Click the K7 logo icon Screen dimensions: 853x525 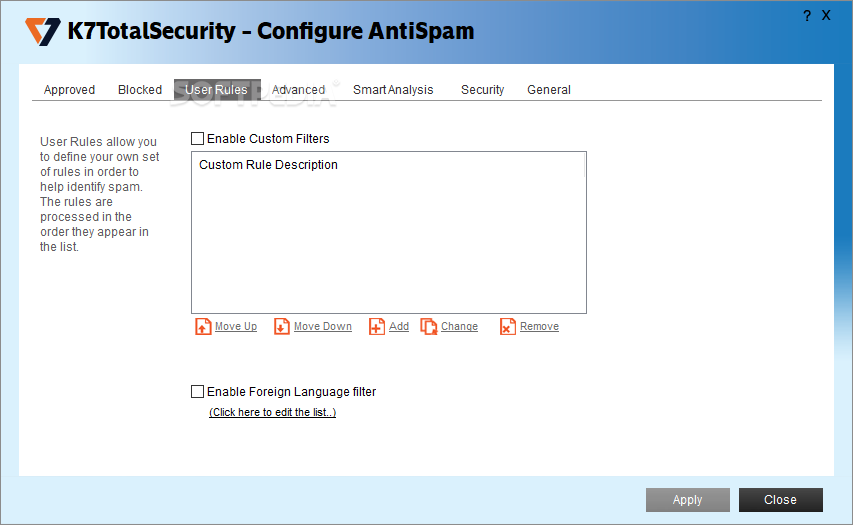(42, 32)
